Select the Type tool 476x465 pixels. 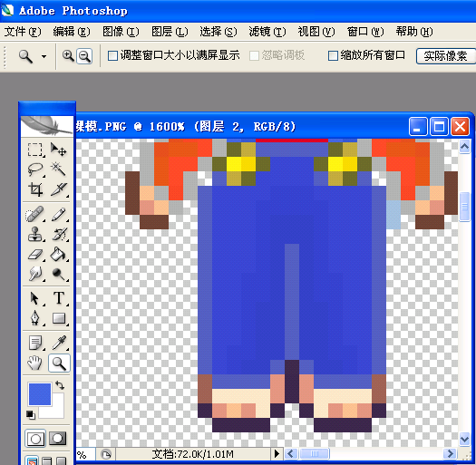pyautogui.click(x=58, y=298)
